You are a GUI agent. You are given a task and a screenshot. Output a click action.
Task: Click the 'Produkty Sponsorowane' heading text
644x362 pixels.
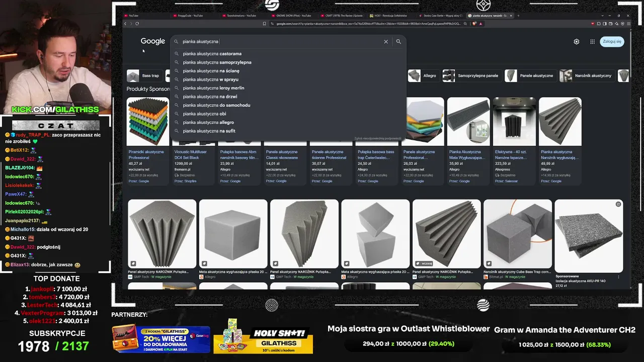[148, 89]
